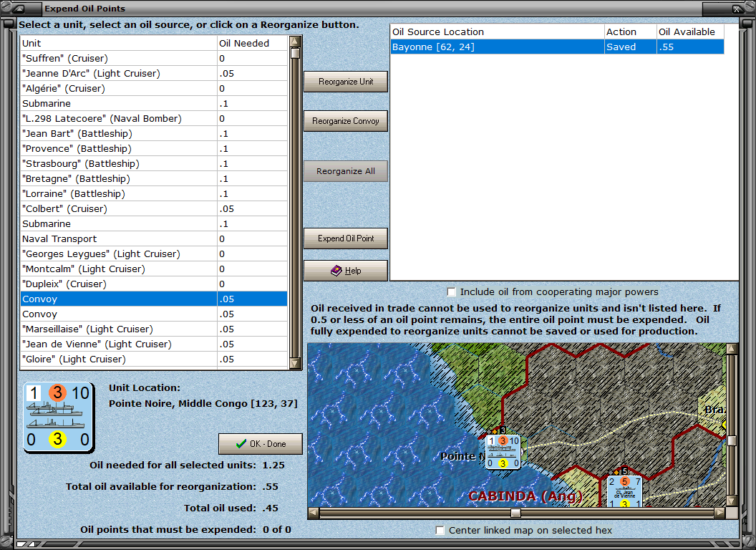The width and height of the screenshot is (756, 550).
Task: Click the Oil Available column header
Action: click(690, 32)
